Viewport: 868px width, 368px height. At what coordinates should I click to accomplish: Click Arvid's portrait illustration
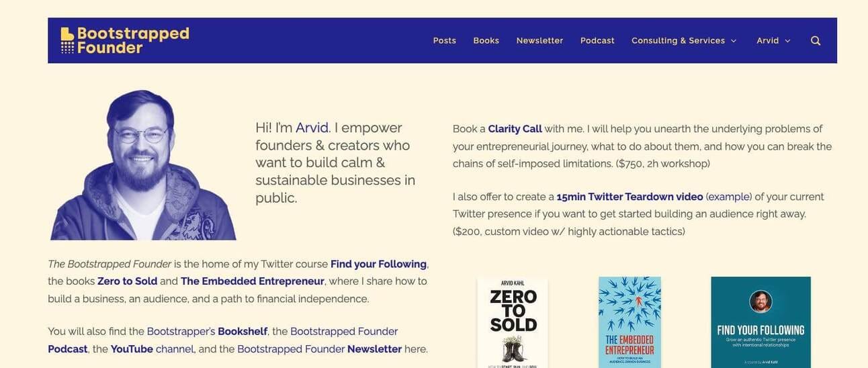coord(143,167)
